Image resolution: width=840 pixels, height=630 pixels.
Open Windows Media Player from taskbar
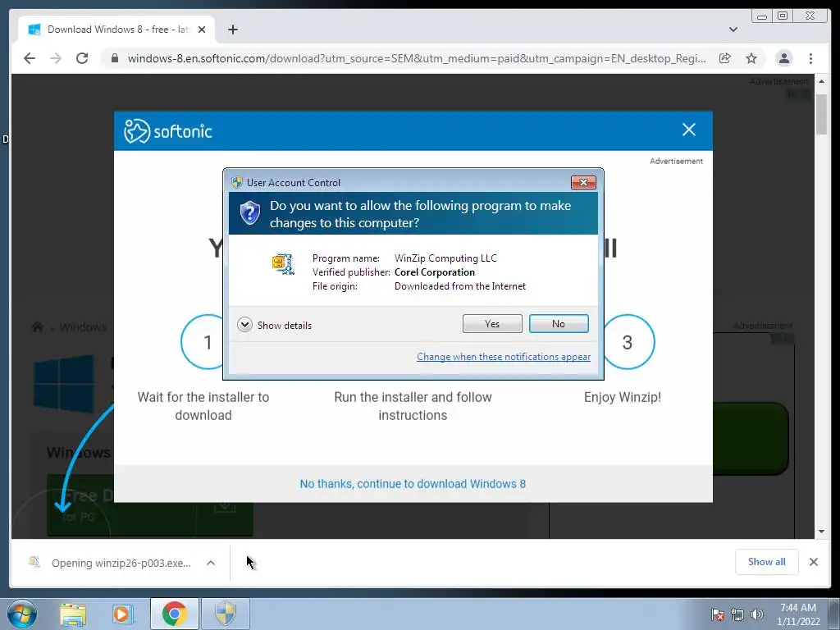[x=123, y=614]
